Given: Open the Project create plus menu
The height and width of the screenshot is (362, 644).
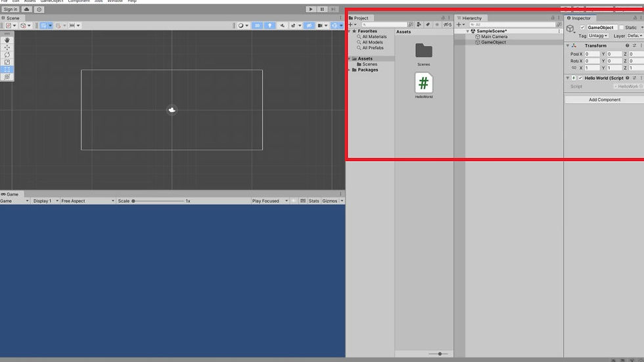Looking at the screenshot, I should click(x=352, y=24).
